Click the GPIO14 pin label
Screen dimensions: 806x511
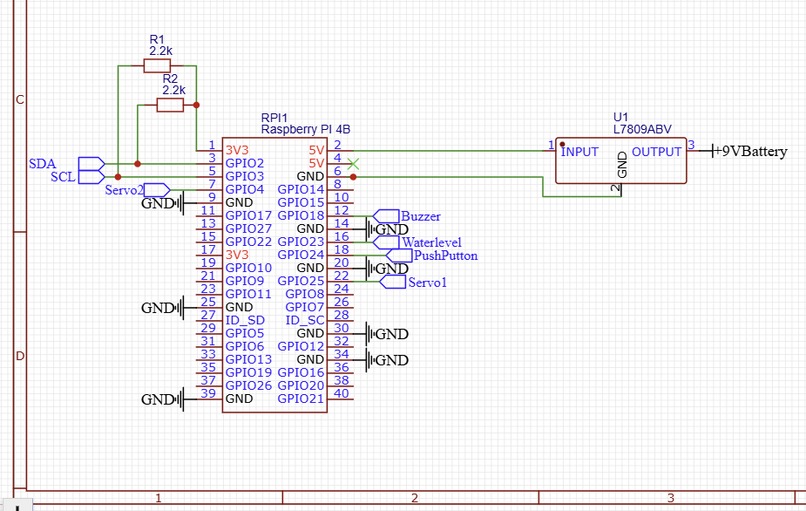(301, 190)
